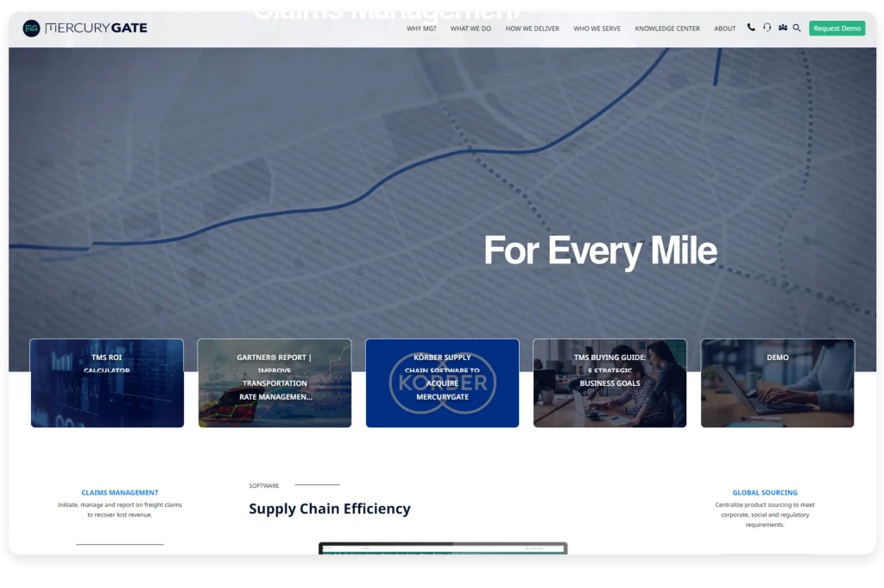Click 'Initiate, manage and report on freight claims' text
This screenshot has height=588, width=884.
point(119,509)
